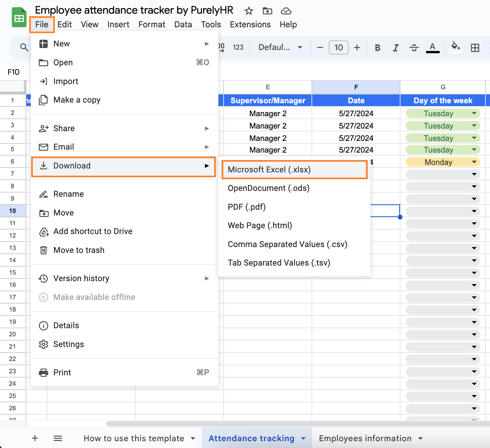Image resolution: width=490 pixels, height=448 pixels.
Task: Expand the Share submenu
Action: pyautogui.click(x=125, y=128)
